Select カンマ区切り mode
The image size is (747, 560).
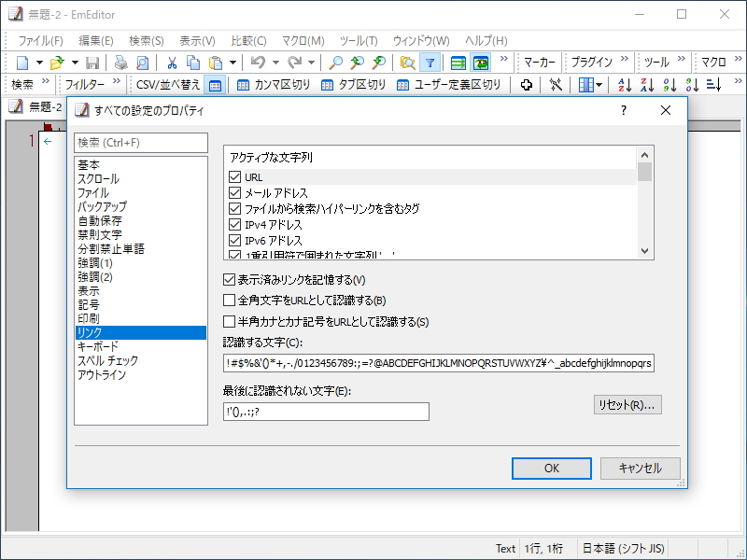[273, 85]
